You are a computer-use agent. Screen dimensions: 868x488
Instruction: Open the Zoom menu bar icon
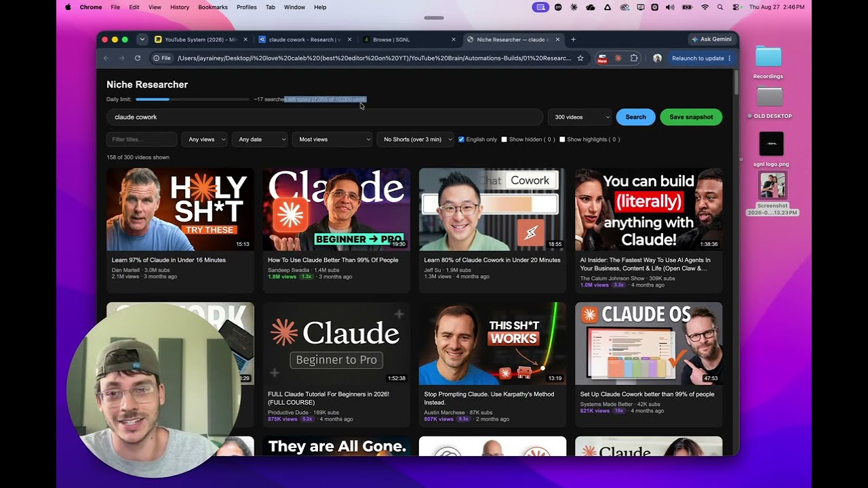coord(558,7)
